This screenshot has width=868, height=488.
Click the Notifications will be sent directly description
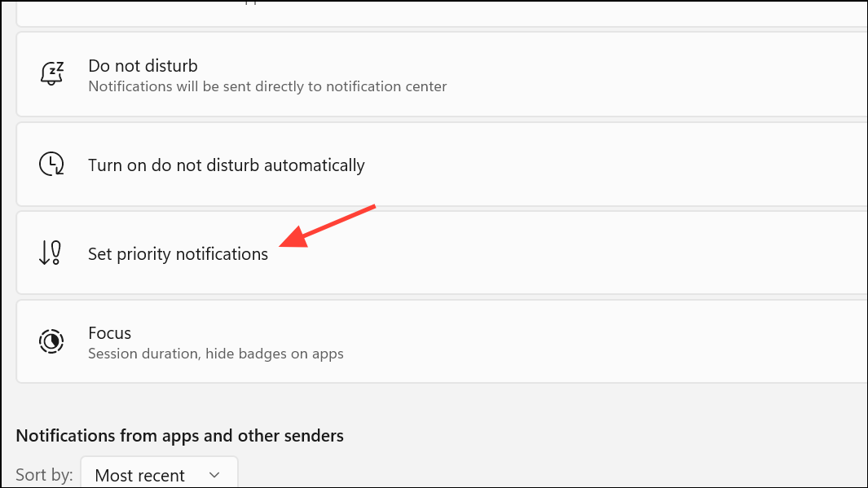point(267,87)
